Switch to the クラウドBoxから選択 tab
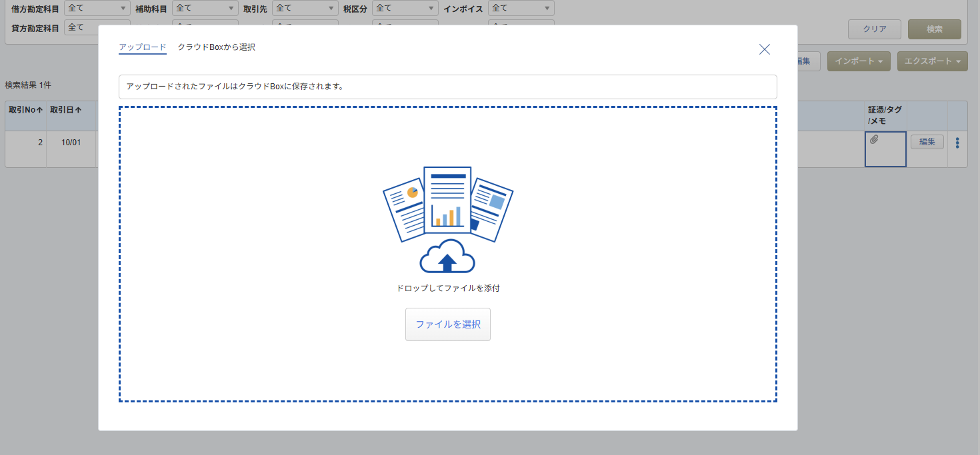980x455 pixels. pos(216,47)
